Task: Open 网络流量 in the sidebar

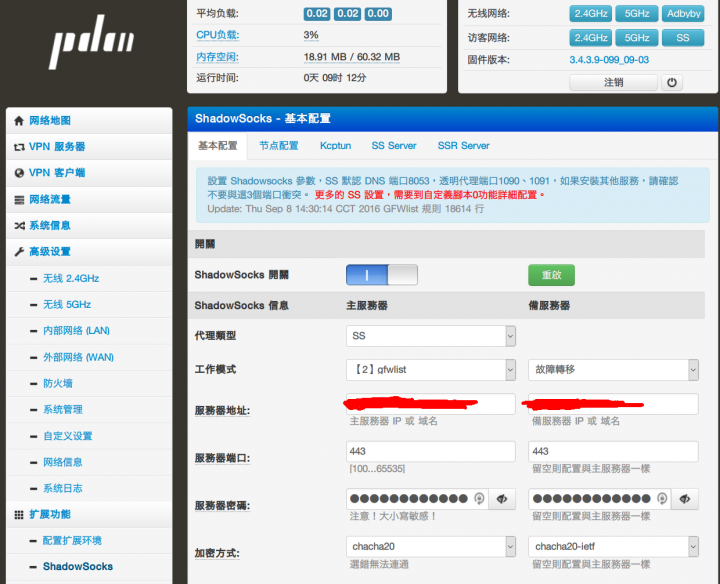Action: coord(90,200)
